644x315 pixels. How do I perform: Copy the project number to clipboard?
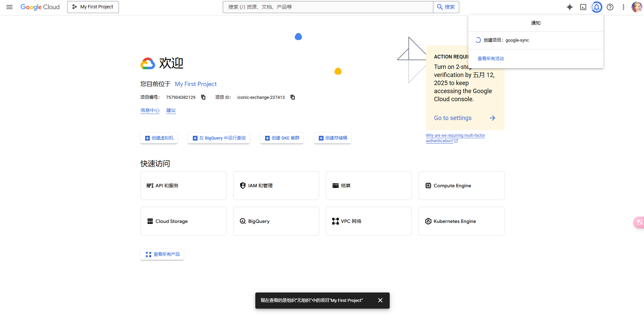(203, 97)
